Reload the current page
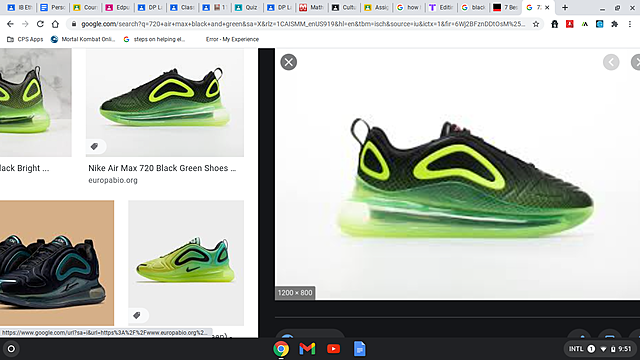This screenshot has height=360, width=640. click(40, 24)
